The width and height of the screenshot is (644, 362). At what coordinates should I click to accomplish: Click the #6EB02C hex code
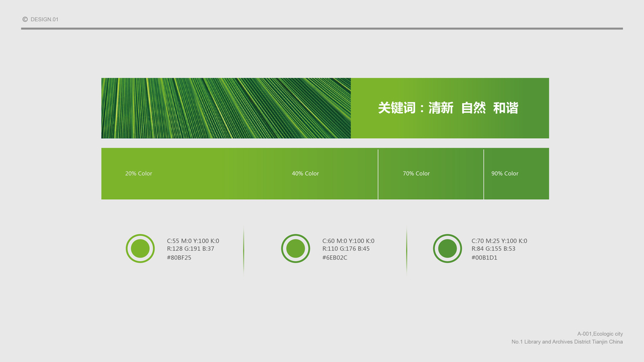click(x=335, y=258)
